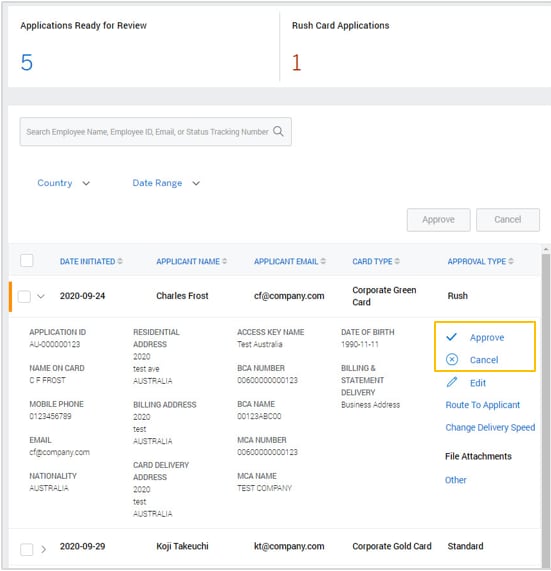Click the Koji Takeuchi name cell
This screenshot has width=551, height=571.
click(x=182, y=546)
